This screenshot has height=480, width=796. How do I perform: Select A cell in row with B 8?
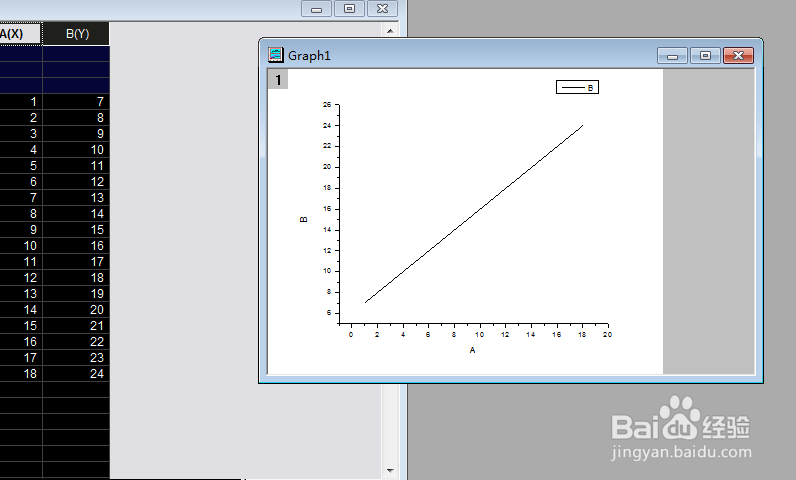[21, 118]
